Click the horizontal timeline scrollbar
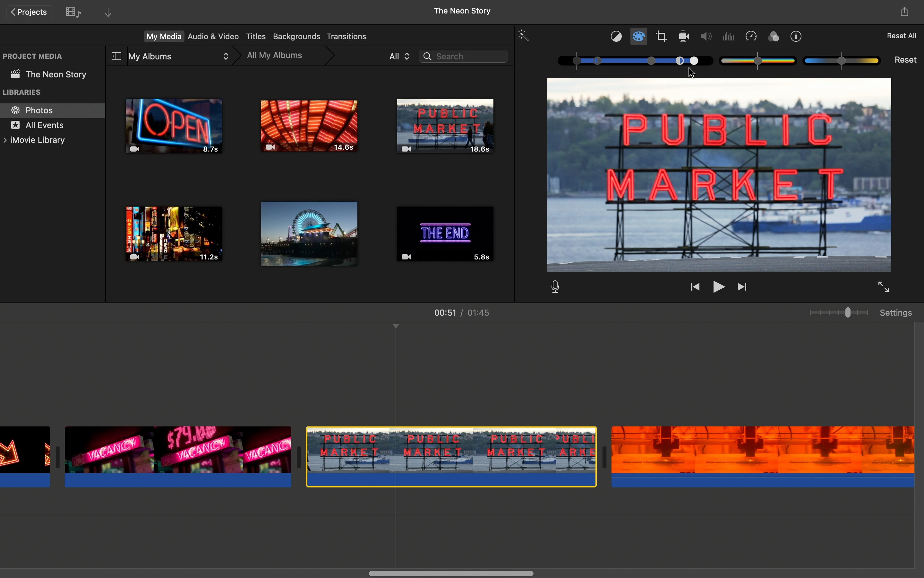The image size is (924, 578). [x=451, y=574]
